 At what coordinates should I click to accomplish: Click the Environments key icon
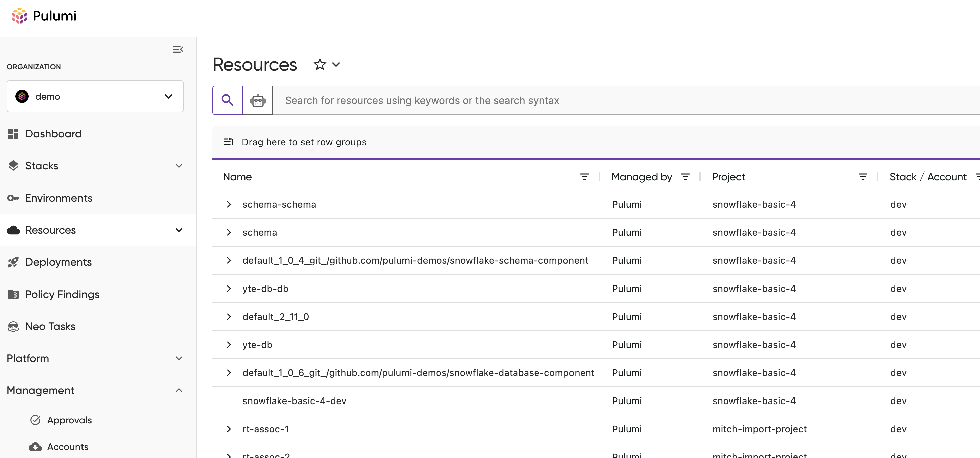13,198
